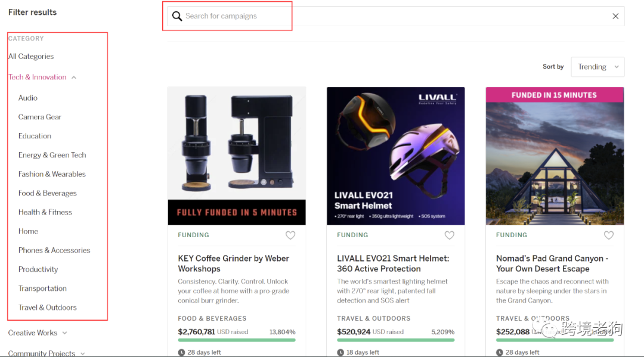
Task: Favorite the Nomad's Pad Grand Canyon heart
Action: click(x=609, y=235)
